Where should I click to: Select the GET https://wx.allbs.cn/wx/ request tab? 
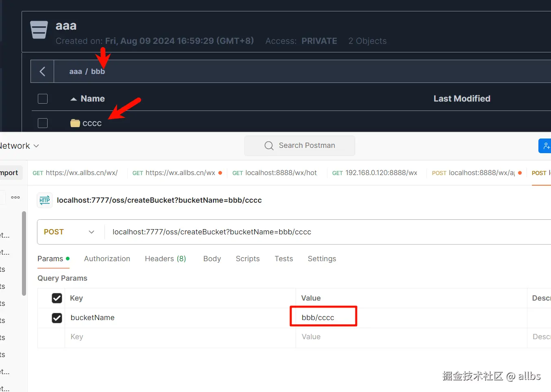pos(75,173)
